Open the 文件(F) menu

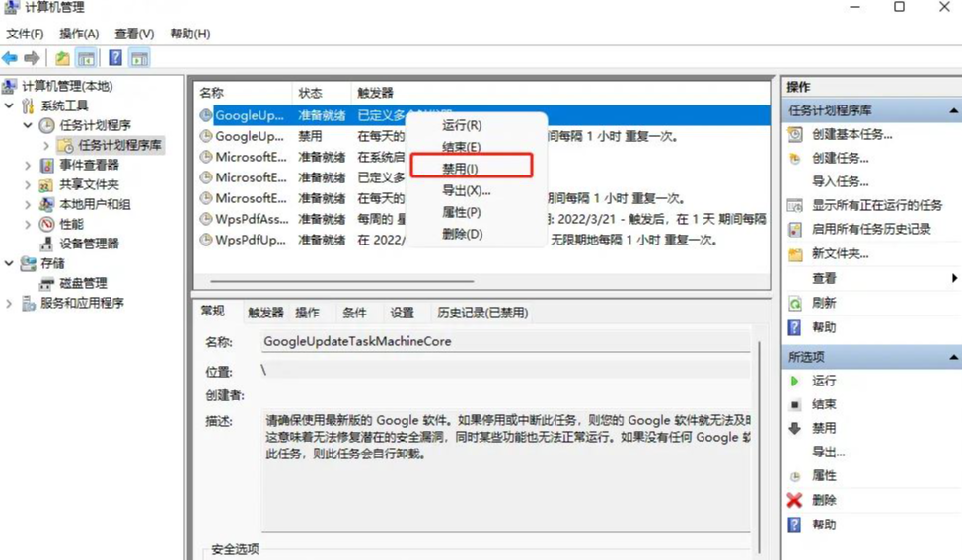click(25, 34)
